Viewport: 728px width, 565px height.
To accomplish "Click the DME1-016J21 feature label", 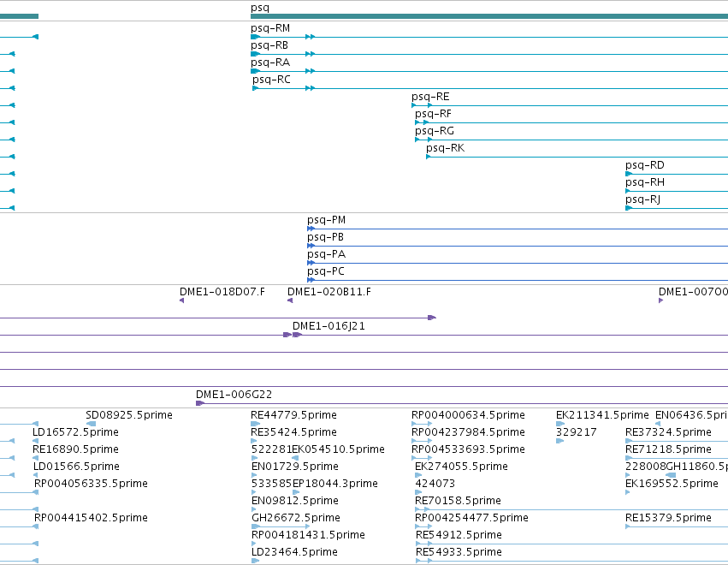I will 328,326.
